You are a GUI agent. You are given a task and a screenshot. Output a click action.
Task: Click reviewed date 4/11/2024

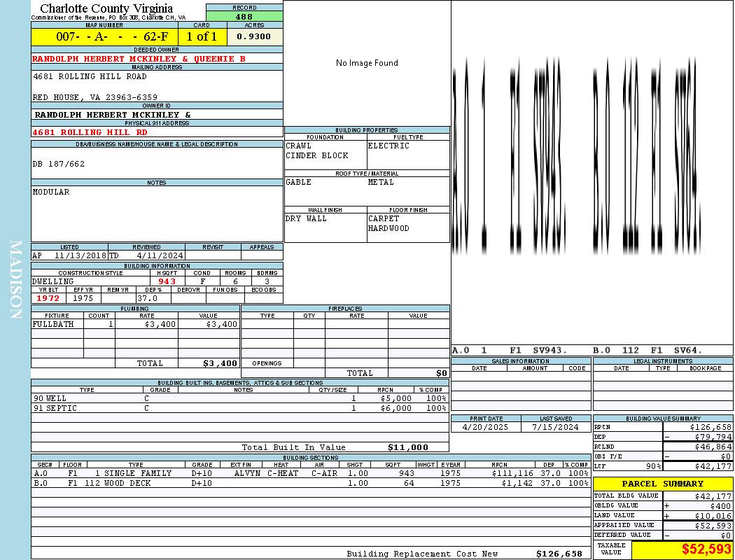click(160, 256)
